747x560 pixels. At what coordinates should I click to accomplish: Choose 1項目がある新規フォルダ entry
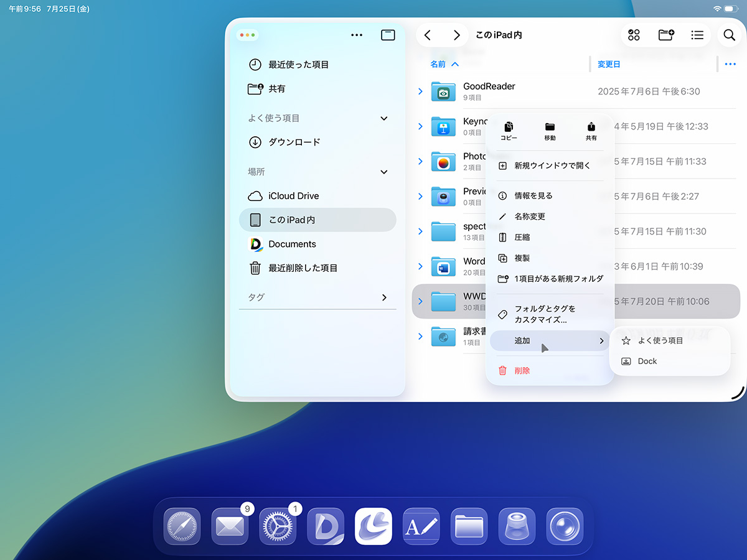pos(550,279)
